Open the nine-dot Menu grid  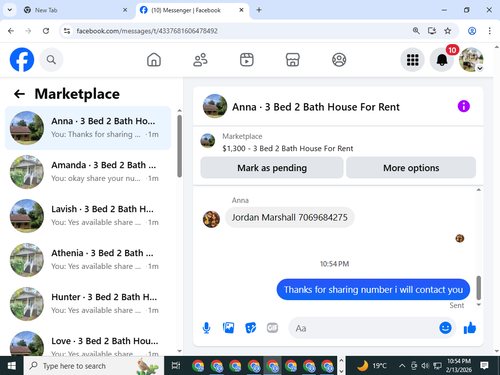pos(412,60)
